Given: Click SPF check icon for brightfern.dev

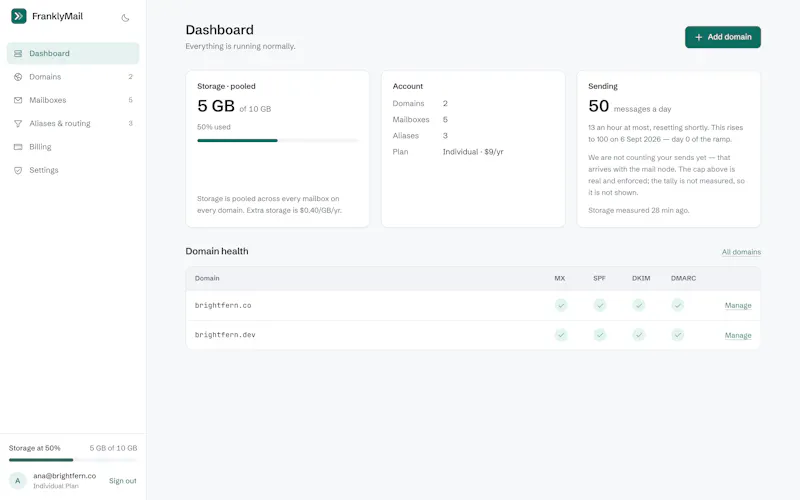Looking at the screenshot, I should [x=599, y=335].
